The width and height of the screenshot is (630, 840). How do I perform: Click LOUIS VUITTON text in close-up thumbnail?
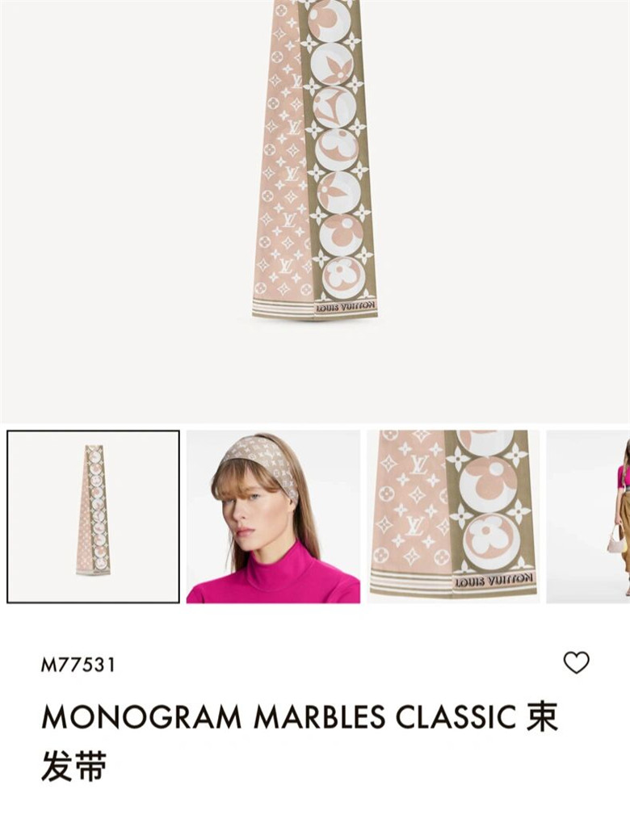click(494, 580)
